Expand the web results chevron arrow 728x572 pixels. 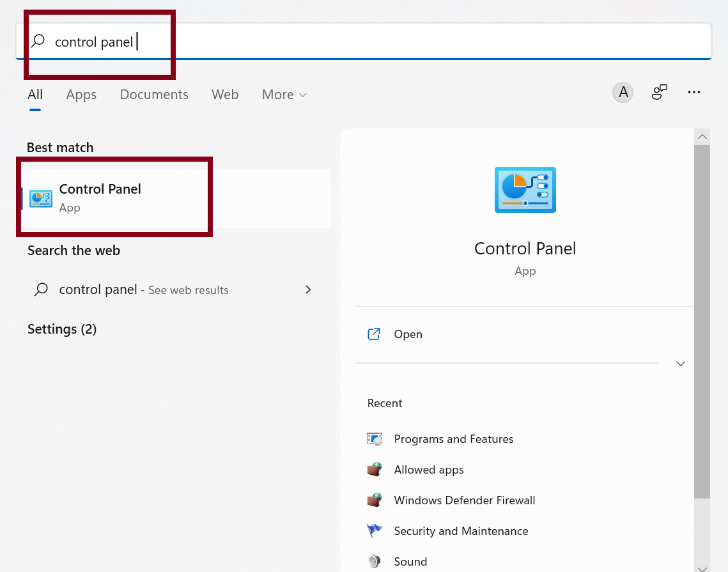(x=308, y=290)
